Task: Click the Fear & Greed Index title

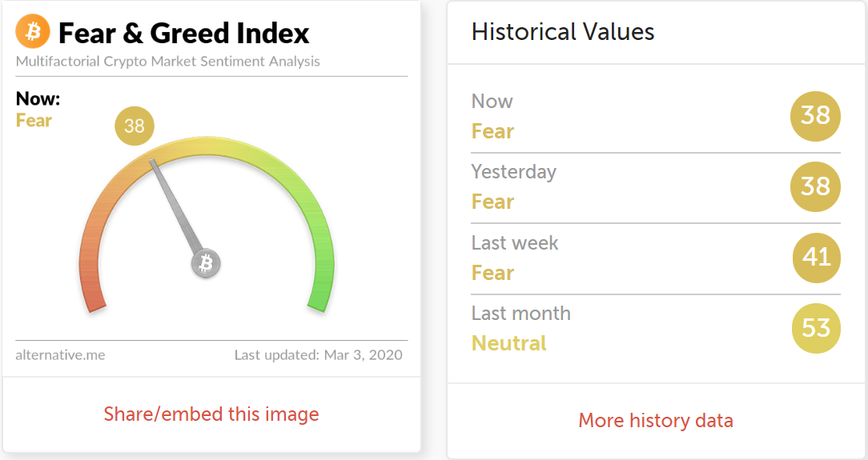Action: 184,33
